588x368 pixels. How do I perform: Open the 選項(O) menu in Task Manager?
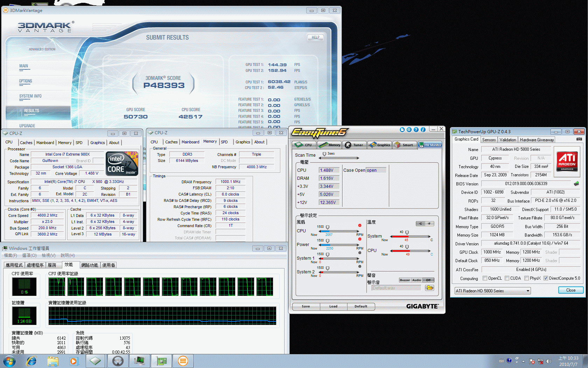[29, 255]
